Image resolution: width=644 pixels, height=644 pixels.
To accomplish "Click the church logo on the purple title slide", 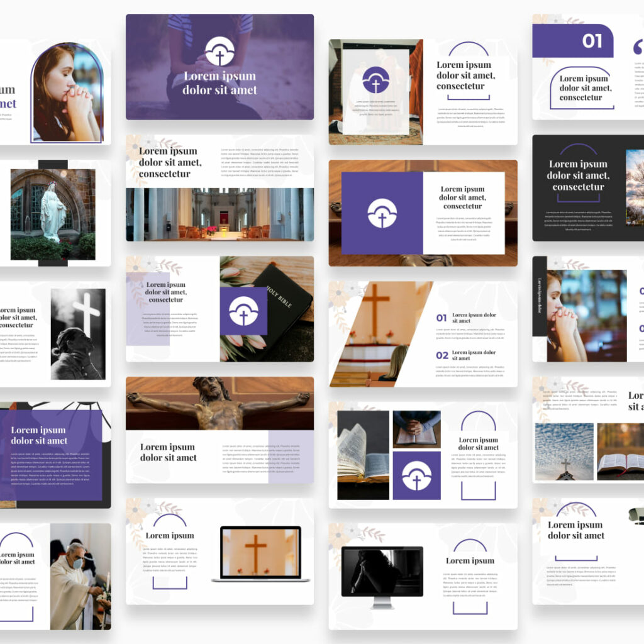I will click(219, 52).
